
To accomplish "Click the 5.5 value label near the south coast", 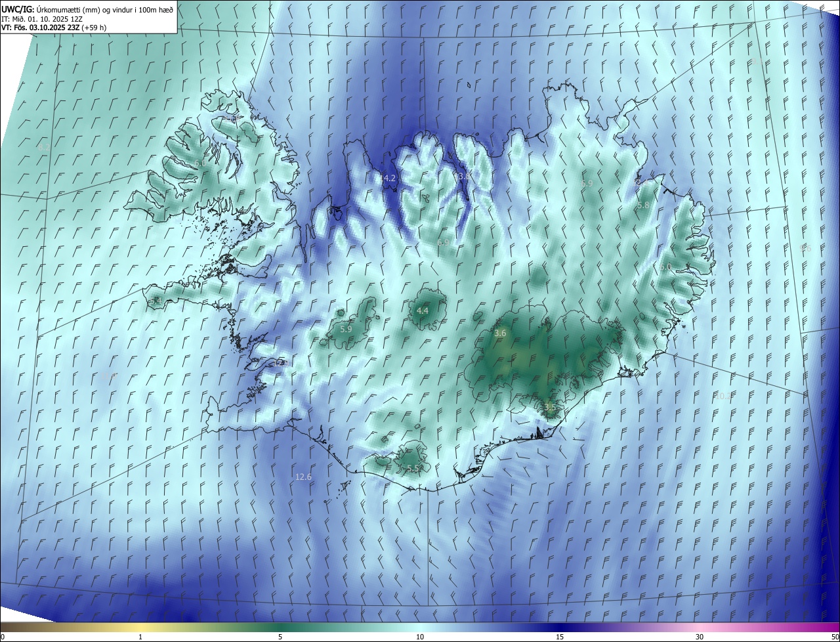I will click(413, 468).
